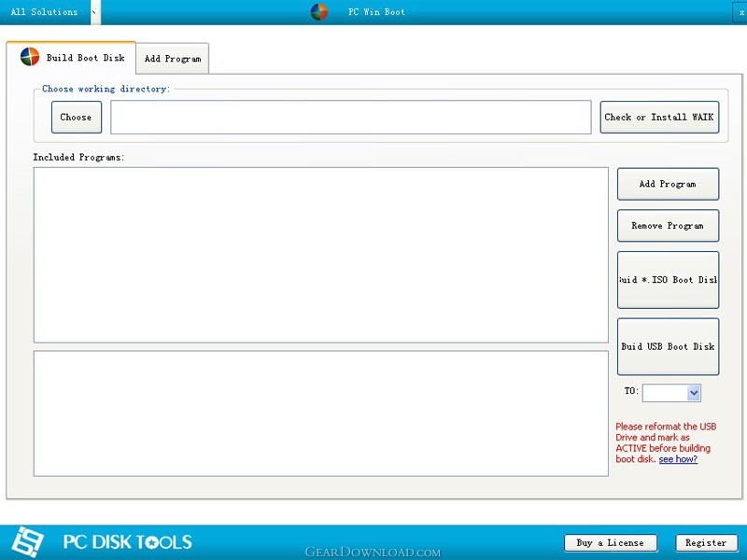
Task: Click the Build Boot Disk tab icon
Action: pos(30,57)
